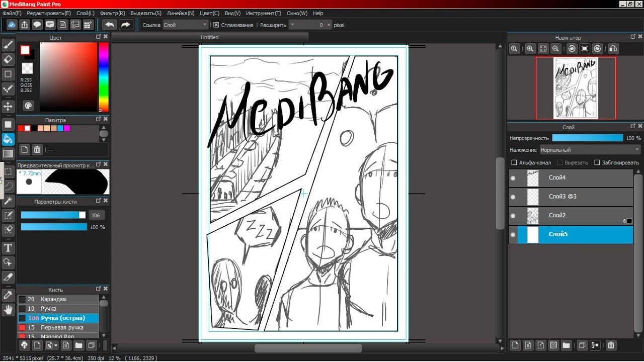Image resolution: width=644 pixels, height=362 pixels.
Task: Open the Наложение blending mode dropdown
Action: click(590, 150)
